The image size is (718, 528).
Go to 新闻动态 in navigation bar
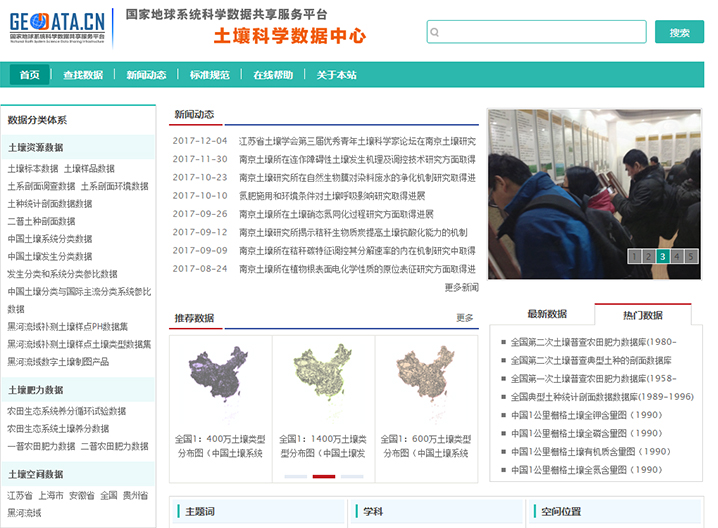tap(146, 75)
